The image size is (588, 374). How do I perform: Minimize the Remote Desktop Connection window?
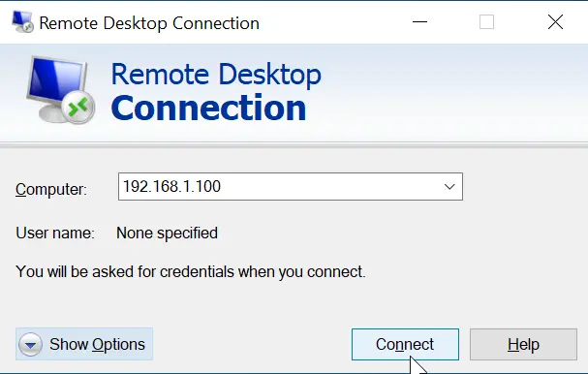click(x=419, y=21)
